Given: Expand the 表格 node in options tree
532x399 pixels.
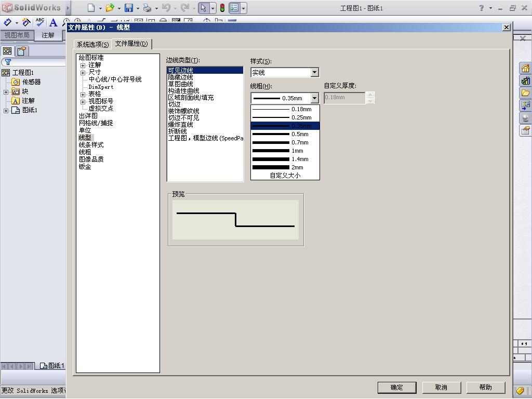Looking at the screenshot, I should pyautogui.click(x=83, y=95).
